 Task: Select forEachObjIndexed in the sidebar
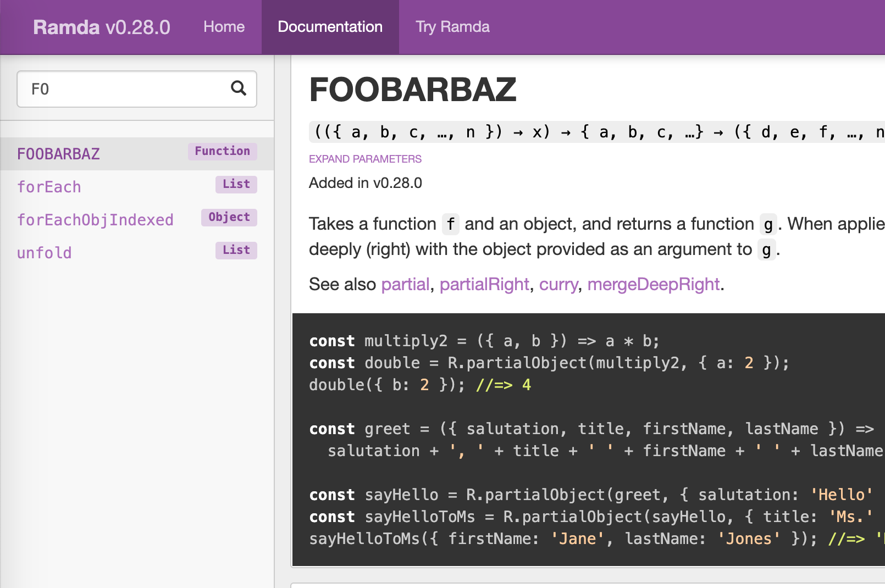coord(95,220)
